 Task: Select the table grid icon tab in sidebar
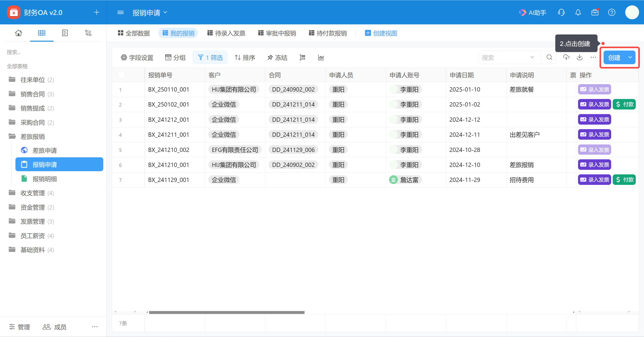(x=42, y=33)
